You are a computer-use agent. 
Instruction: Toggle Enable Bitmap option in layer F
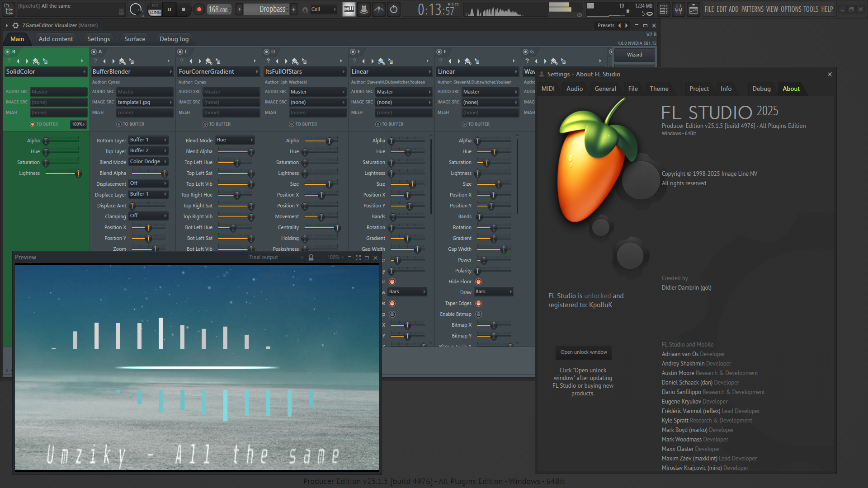478,314
